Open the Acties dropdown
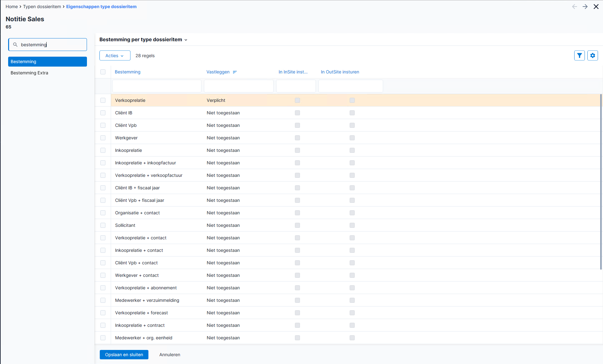 click(x=115, y=56)
